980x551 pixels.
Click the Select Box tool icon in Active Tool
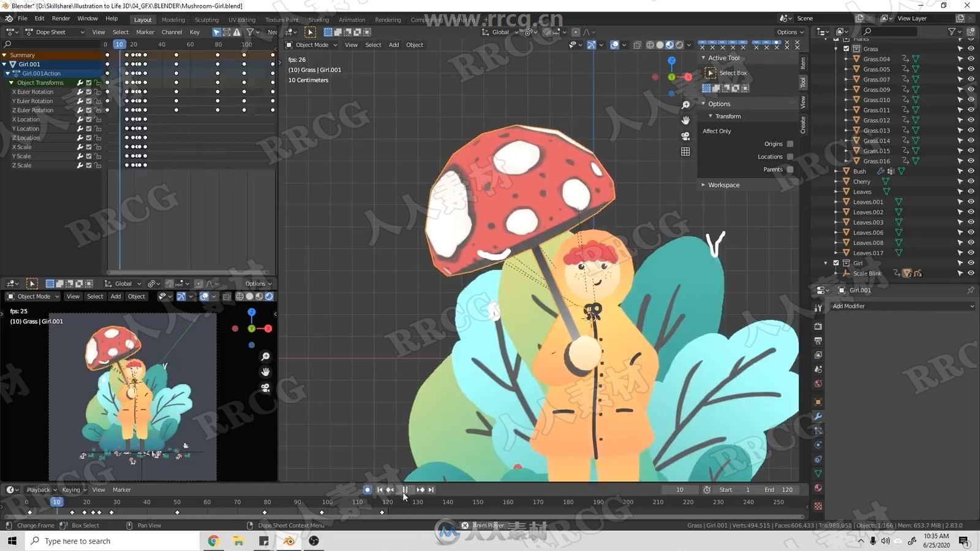coord(710,73)
